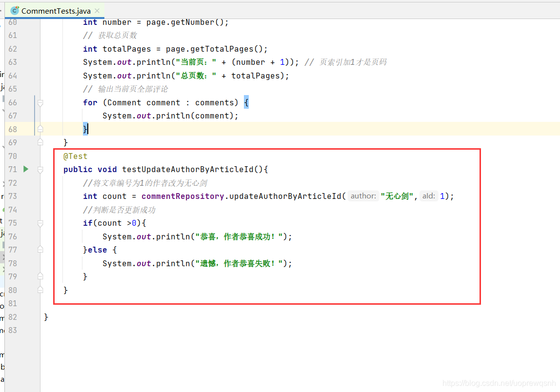Click the 'aId:' parameter hint
560x392 pixels.
click(x=428, y=196)
